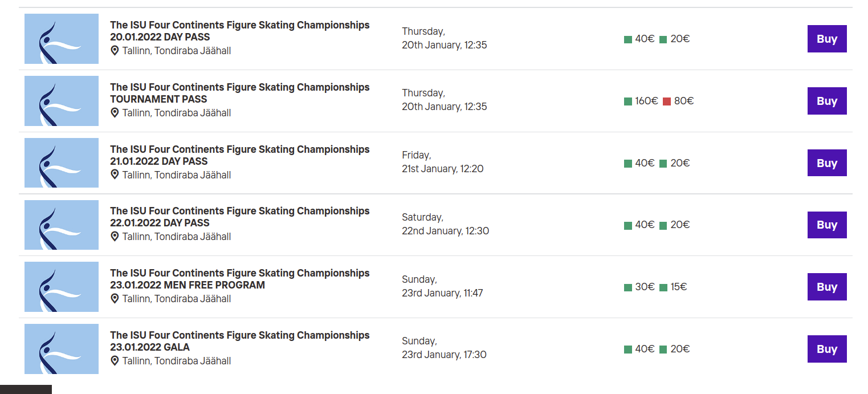868x394 pixels.
Task: Buy the Tournament Pass ticket
Action: coord(826,101)
